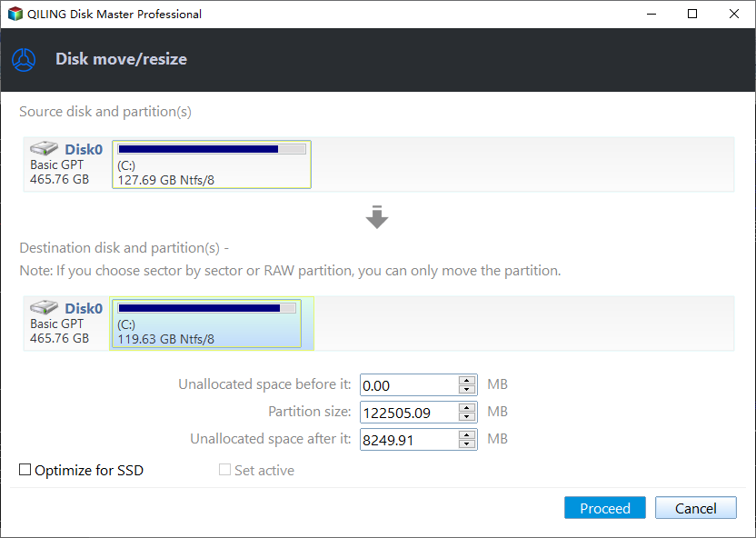Screen dimensions: 756x538
Task: Select the source C: 127.69 GB partition
Action: point(212,164)
